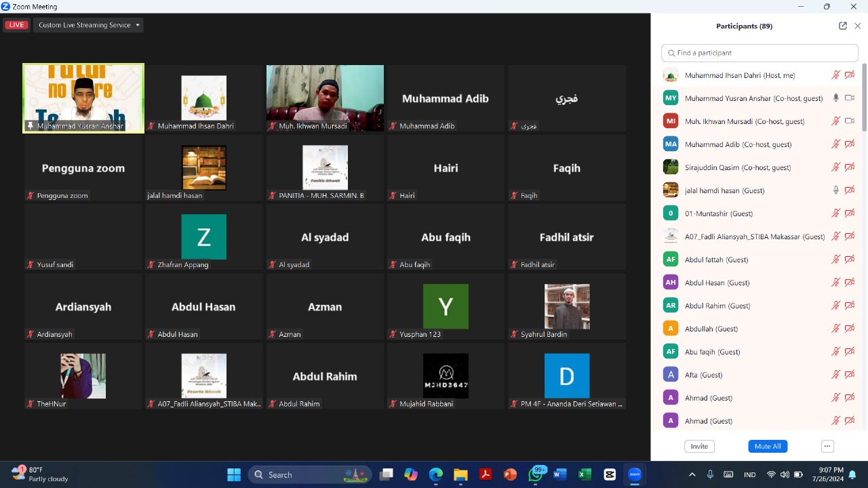The image size is (868, 488).
Task: Select Abdul fattah in participants list
Action: (x=716, y=260)
